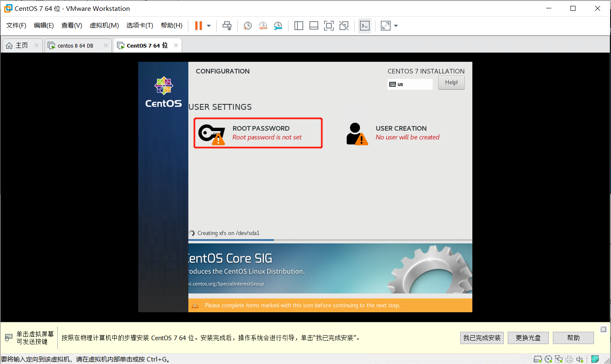Screen dimensions: 611x364
Task: Click the CONFIGURATION heading text
Action: [x=223, y=71]
